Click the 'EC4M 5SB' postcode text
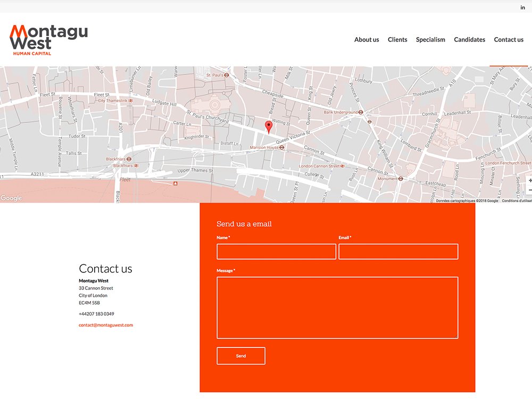The width and height of the screenshot is (532, 399). [x=89, y=303]
